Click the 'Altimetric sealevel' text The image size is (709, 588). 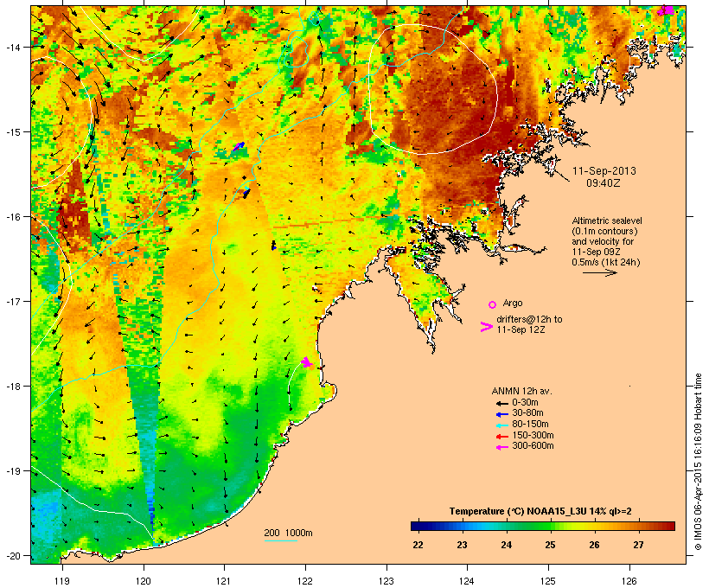click(607, 220)
